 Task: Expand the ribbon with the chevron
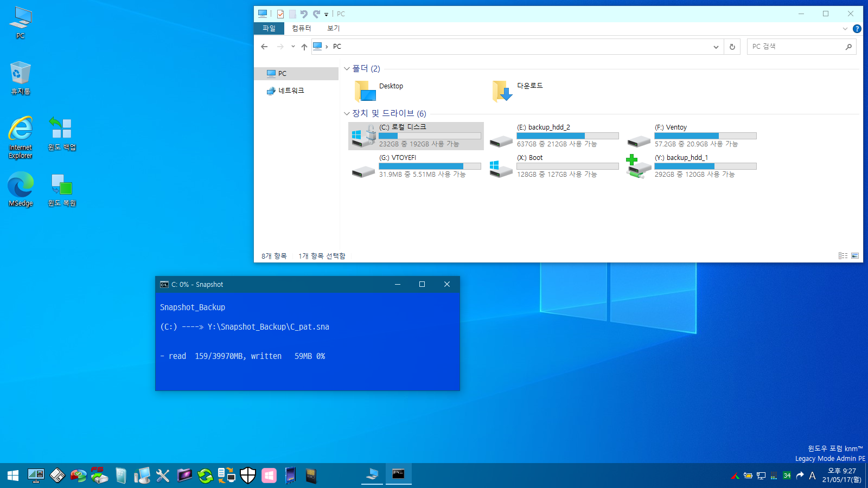(845, 29)
